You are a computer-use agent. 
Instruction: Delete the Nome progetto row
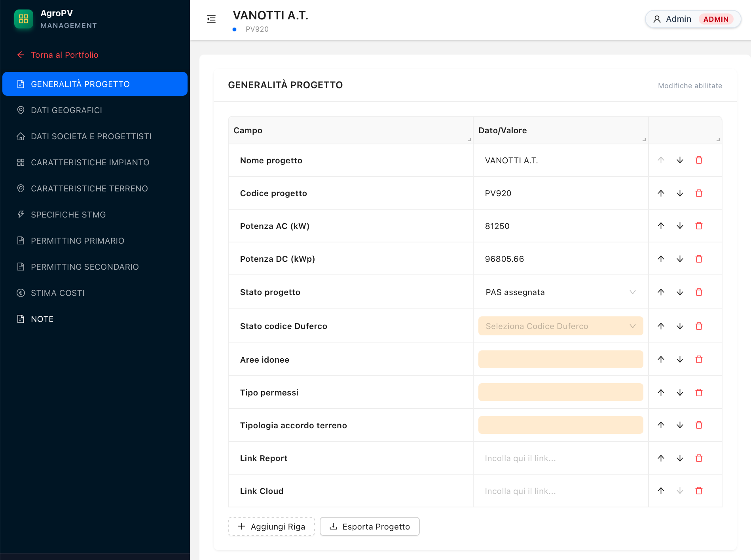[699, 160]
